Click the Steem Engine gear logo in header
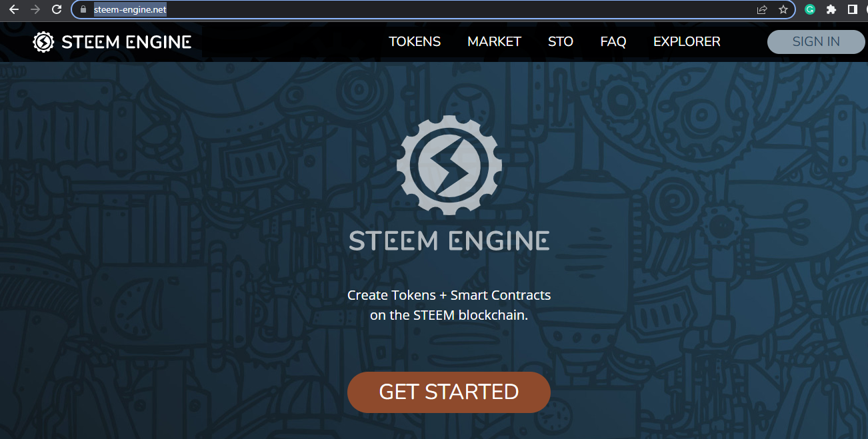The height and width of the screenshot is (439, 868). pyautogui.click(x=43, y=42)
